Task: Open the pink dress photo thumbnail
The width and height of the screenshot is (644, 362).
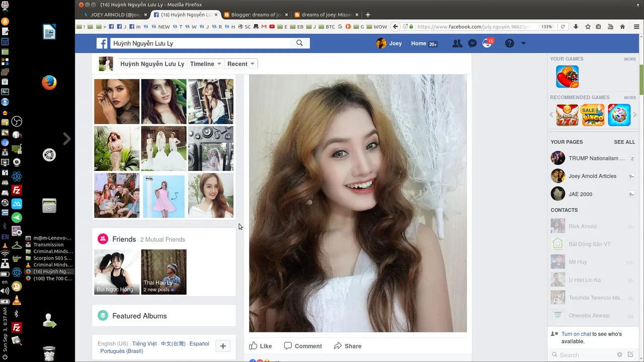Action: [164, 196]
